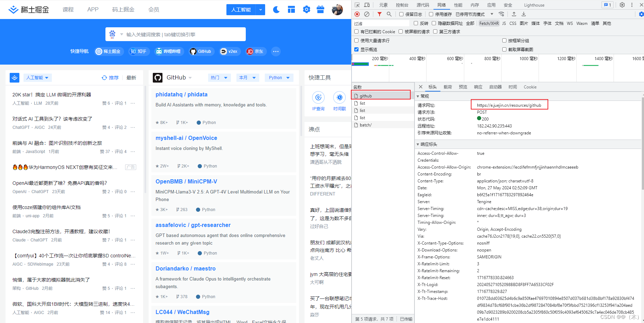Viewport: 644px width, 323px height.
Task: Click the Baidu search engine icon
Action: [112, 34]
